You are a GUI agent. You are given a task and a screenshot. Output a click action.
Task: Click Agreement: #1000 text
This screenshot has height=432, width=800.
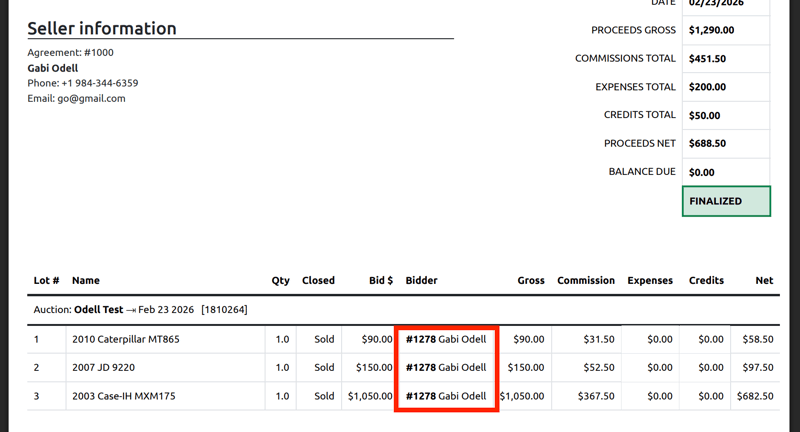click(70, 53)
